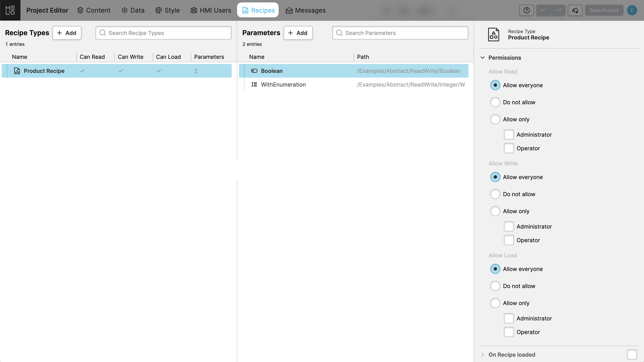Collapse the Permissions section
Image resolution: width=644 pixels, height=362 pixels.
[483, 58]
